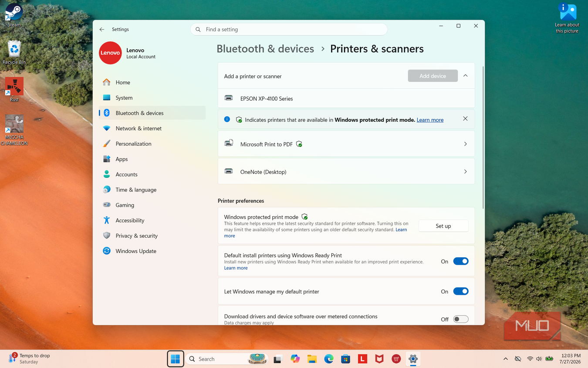Select the Rust game desktop shortcut
This screenshot has height=368, width=588.
point(14,89)
